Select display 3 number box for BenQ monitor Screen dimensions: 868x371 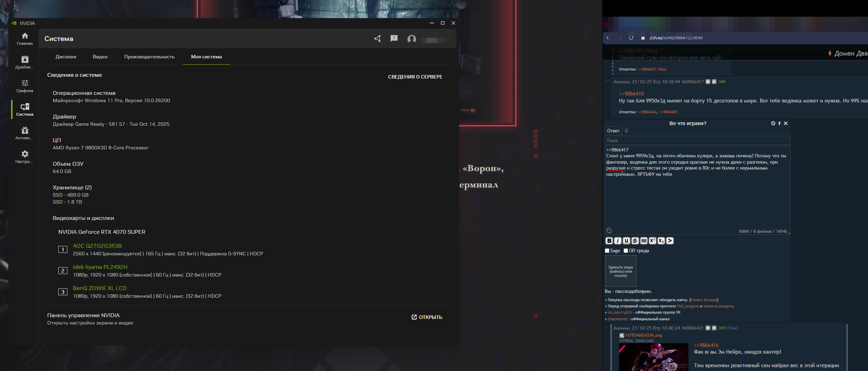63,292
